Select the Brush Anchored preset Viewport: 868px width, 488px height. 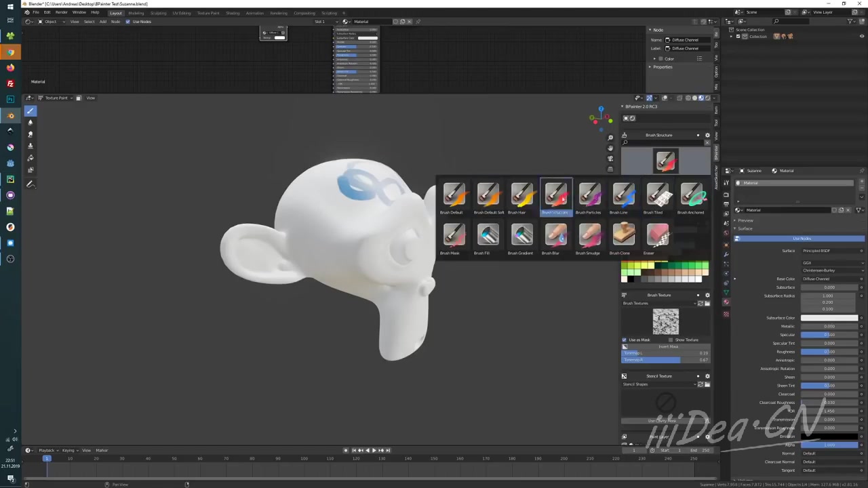point(691,199)
